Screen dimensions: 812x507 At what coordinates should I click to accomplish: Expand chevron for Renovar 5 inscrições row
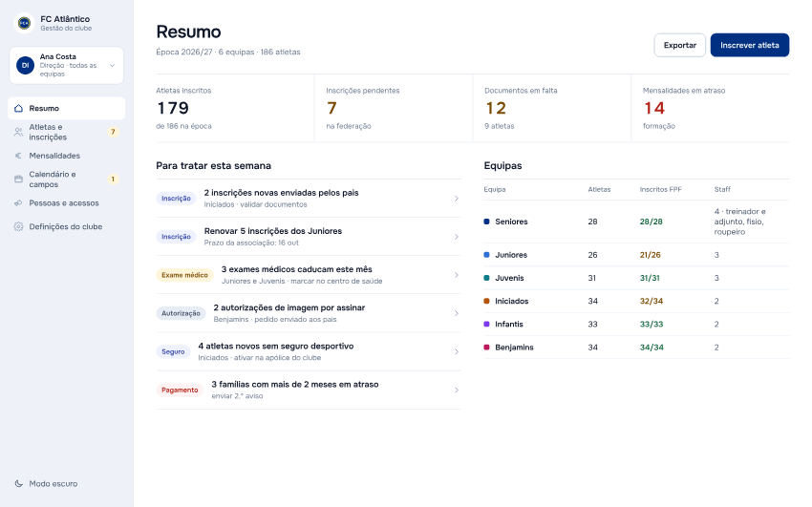click(x=457, y=237)
